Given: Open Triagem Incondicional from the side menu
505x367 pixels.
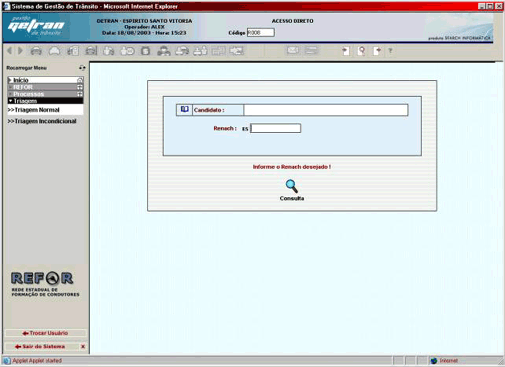Looking at the screenshot, I should pos(42,121).
